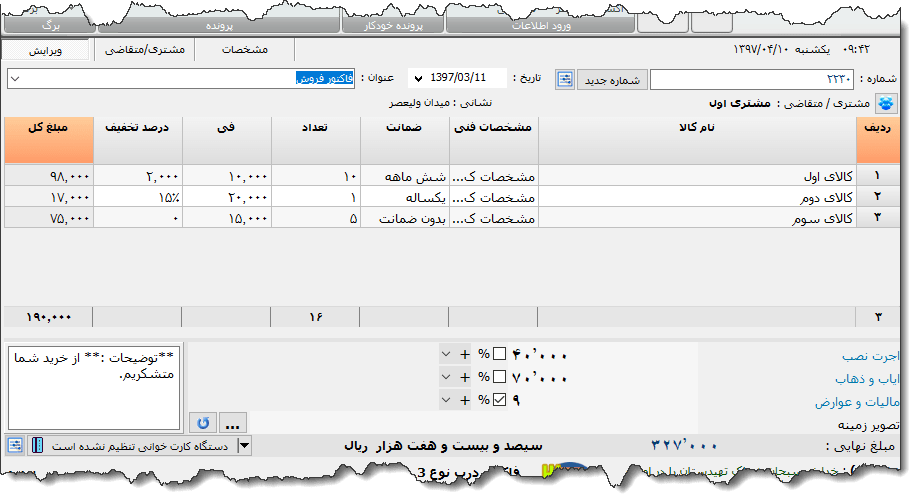Click the شش ماهه warranty cell
The width and height of the screenshot is (910, 494).
pyautogui.click(x=405, y=176)
